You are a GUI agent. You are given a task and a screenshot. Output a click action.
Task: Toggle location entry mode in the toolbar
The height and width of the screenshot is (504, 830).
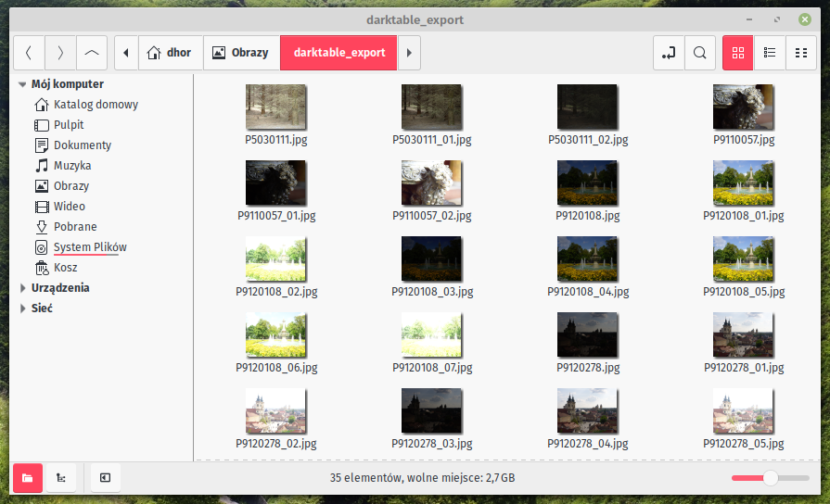click(669, 53)
